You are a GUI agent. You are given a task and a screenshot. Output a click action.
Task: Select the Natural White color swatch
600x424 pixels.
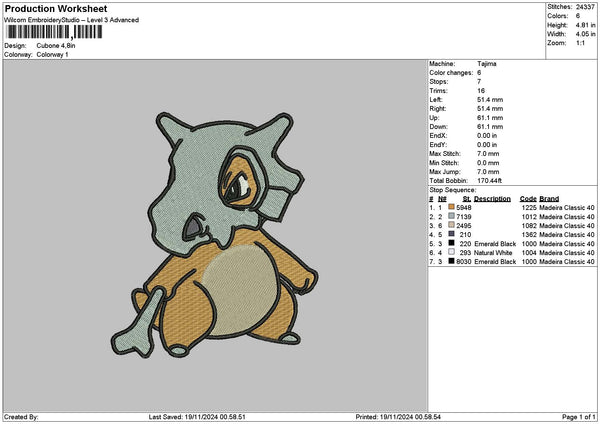pyautogui.click(x=453, y=252)
